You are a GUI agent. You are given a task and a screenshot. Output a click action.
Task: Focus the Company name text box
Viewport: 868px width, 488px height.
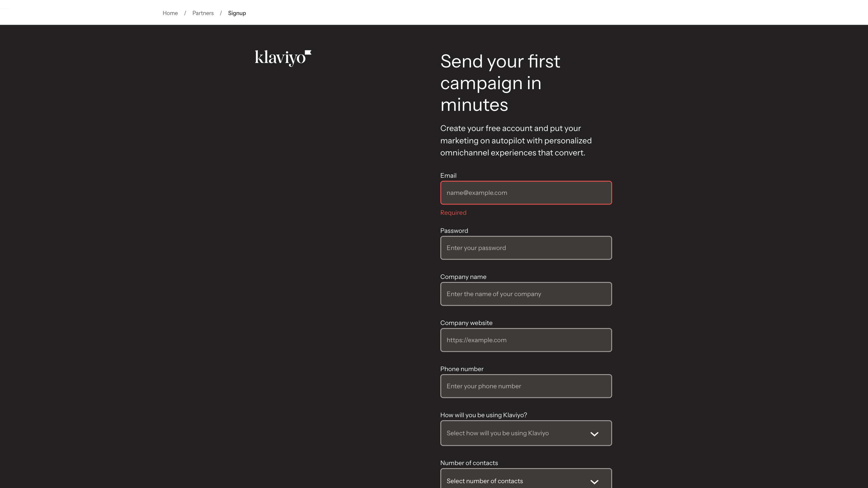(526, 294)
